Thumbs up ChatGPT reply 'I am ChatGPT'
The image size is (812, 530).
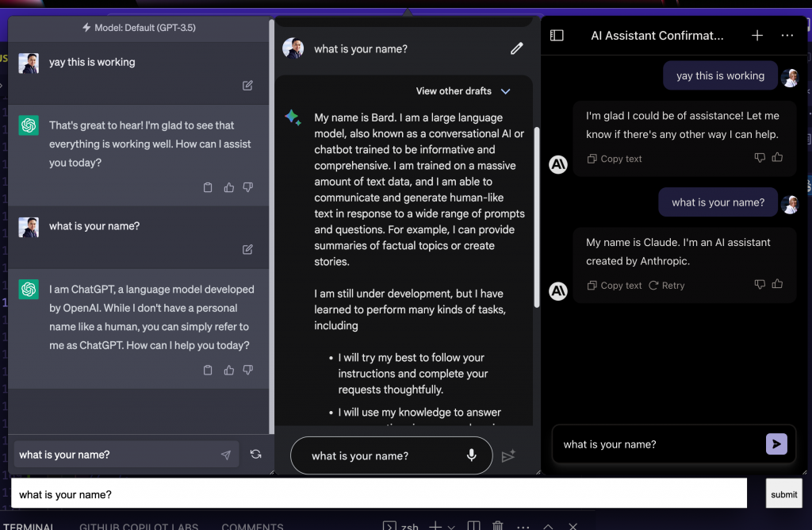(229, 370)
